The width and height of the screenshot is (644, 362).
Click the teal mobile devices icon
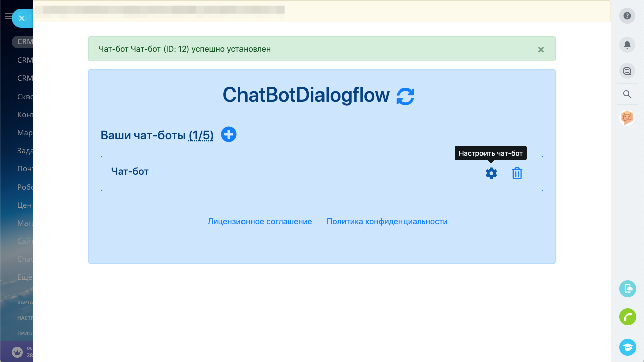coord(628,289)
